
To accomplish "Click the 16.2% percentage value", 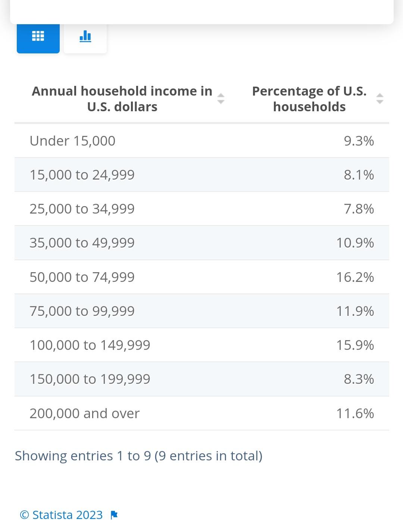I will [x=355, y=277].
